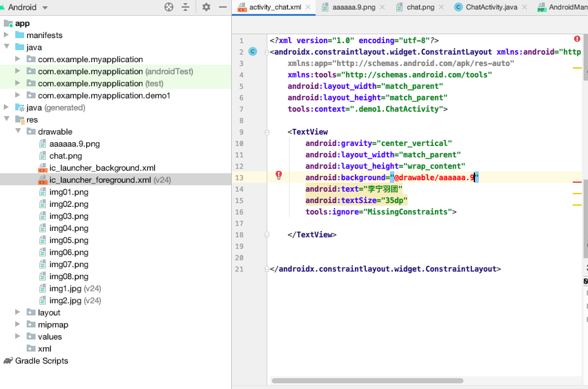Click the red error indicator at editor top
Viewport: 588px width, 389px height.
[577, 39]
